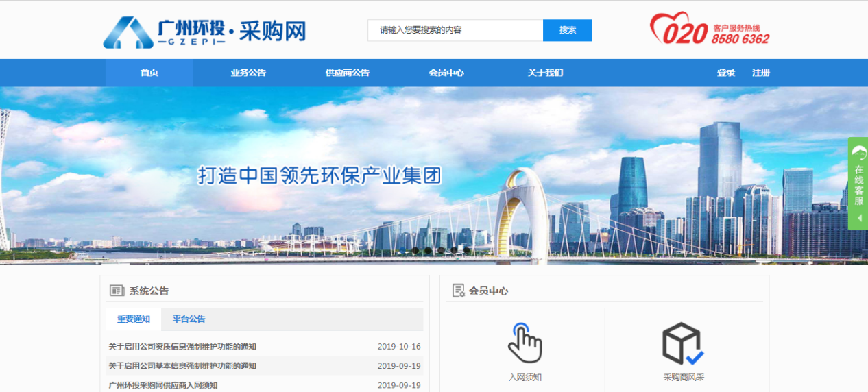Viewport: 868px width, 392px height.
Task: Click the 在线客服 vertical text
Action: [859, 186]
